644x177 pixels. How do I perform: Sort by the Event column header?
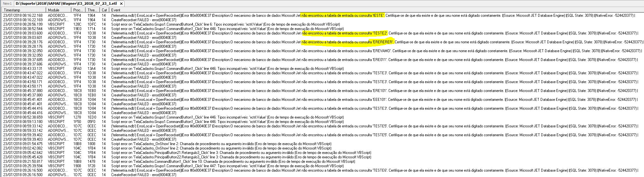(376, 10)
